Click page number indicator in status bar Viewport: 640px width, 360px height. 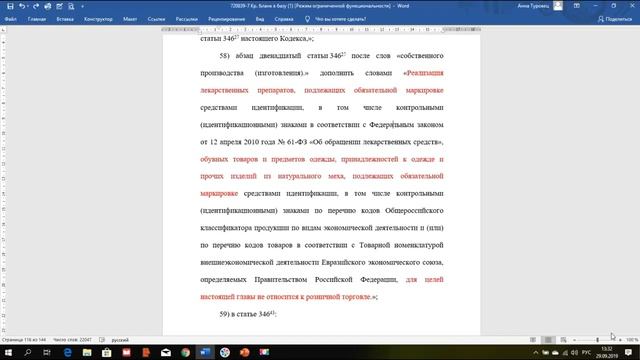pos(24,340)
